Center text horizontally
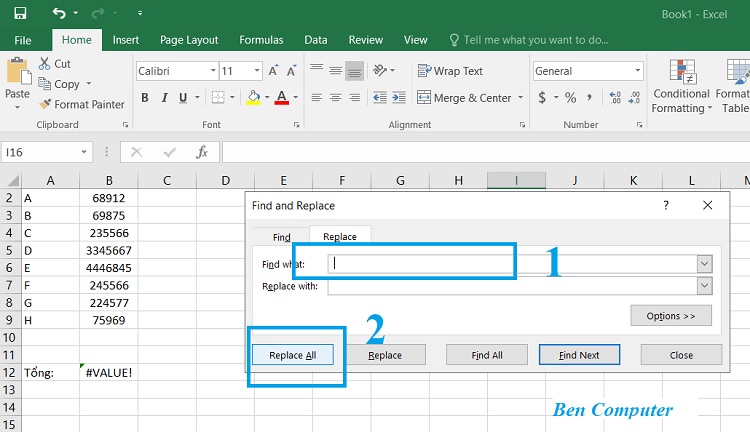Image resolution: width=750 pixels, height=432 pixels. click(335, 98)
